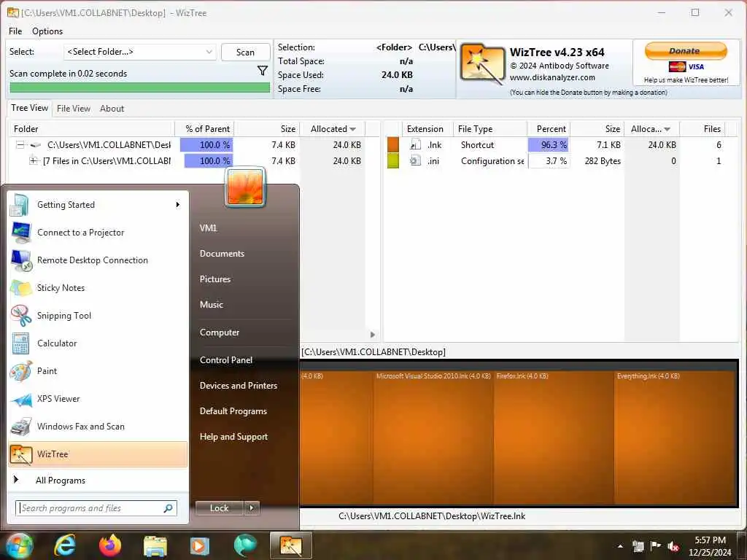The height and width of the screenshot is (560, 747).
Task: Switch to About tab
Action: 112,109
